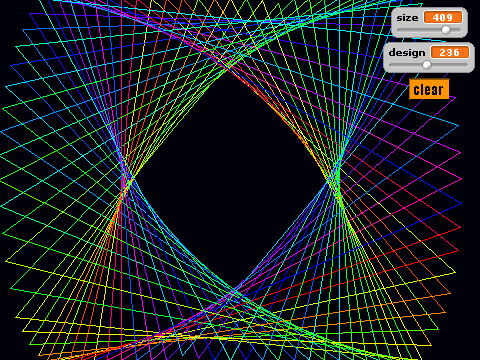Select the design variable label
Screen dimensions: 480x360
pos(407,53)
